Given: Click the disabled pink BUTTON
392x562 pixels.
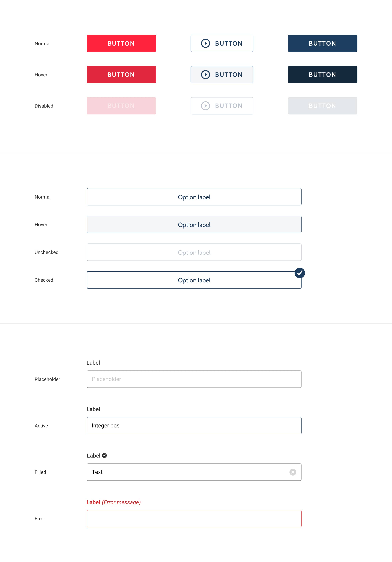Looking at the screenshot, I should (121, 106).
